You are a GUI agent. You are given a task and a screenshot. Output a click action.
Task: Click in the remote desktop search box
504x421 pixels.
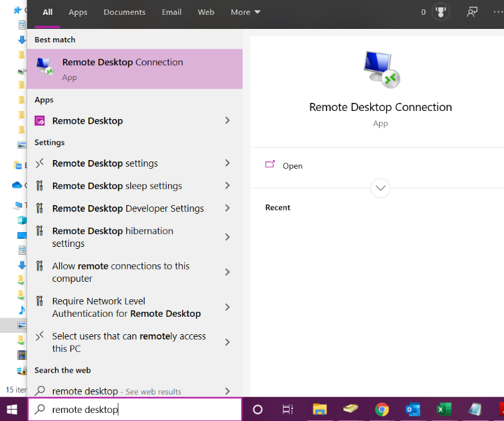pyautogui.click(x=134, y=409)
